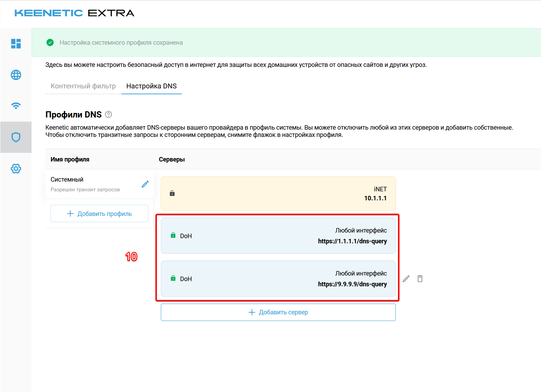Screen dimensions: 541x392
Task: Select the shield security icon in sidebar
Action: (16, 137)
